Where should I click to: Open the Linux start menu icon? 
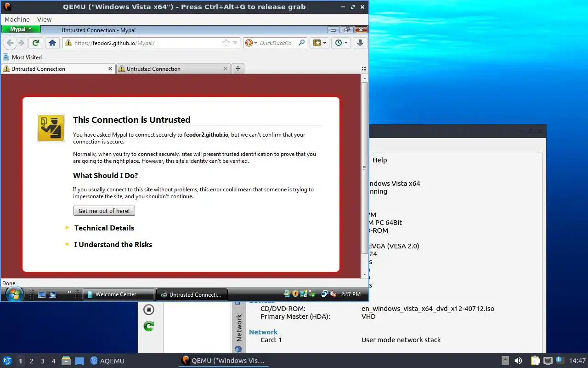(x=7, y=361)
